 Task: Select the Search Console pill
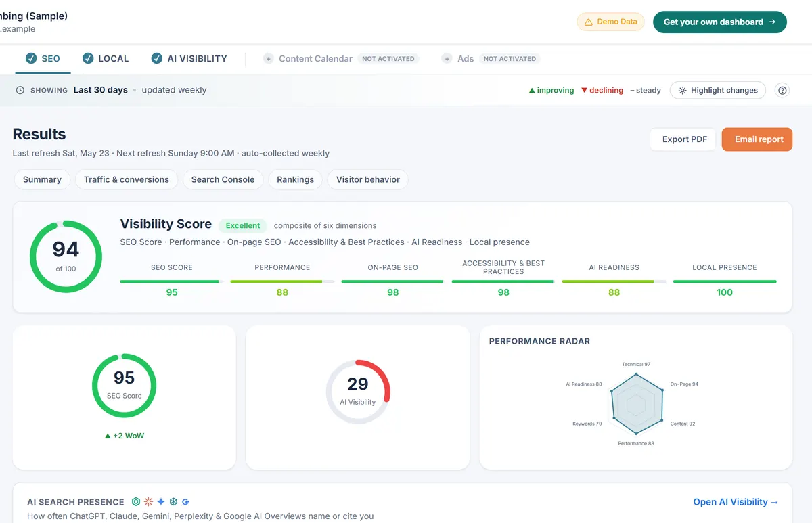click(x=223, y=179)
